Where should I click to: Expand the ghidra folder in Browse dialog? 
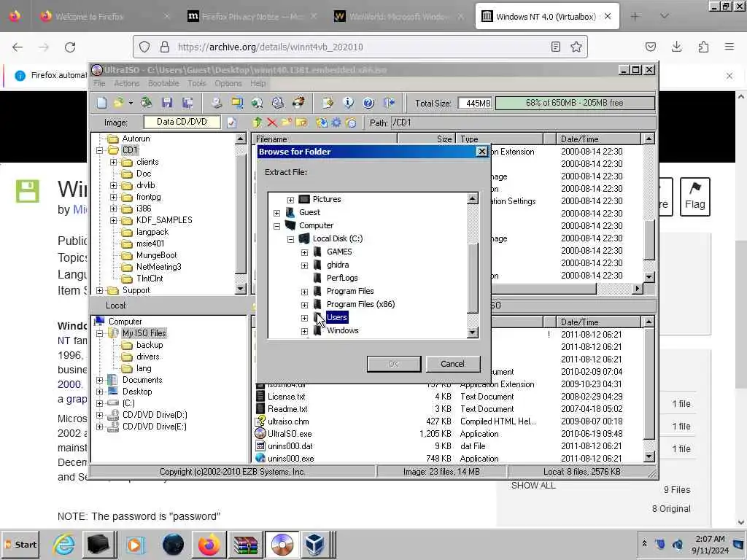click(304, 265)
